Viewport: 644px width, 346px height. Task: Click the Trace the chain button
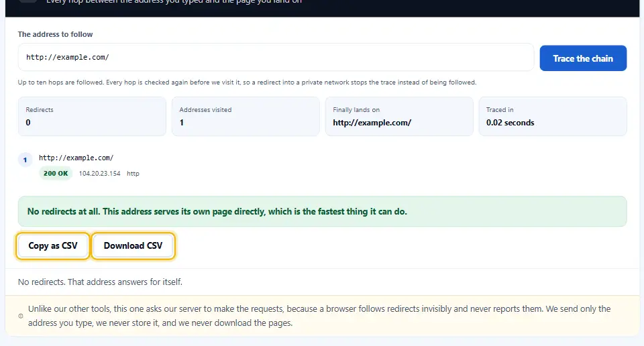point(583,58)
